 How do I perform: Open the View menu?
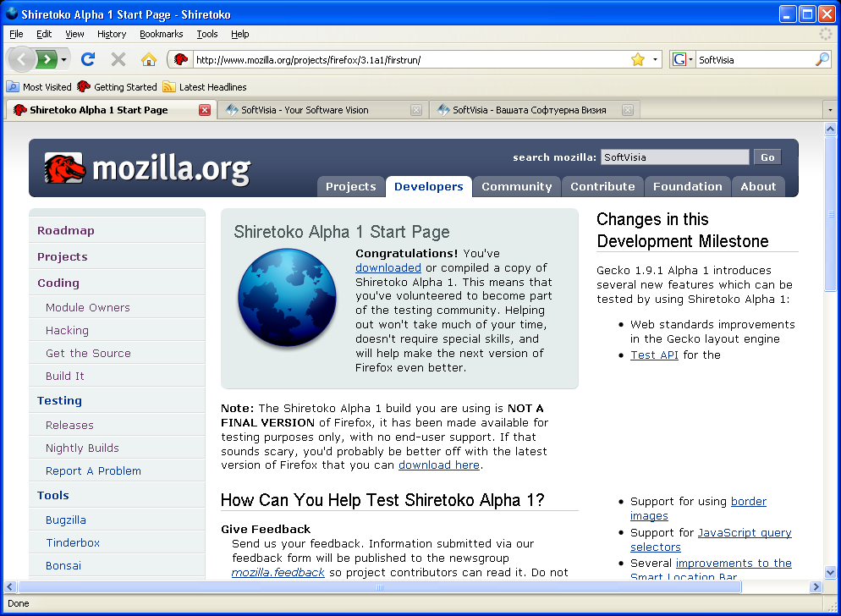click(74, 34)
